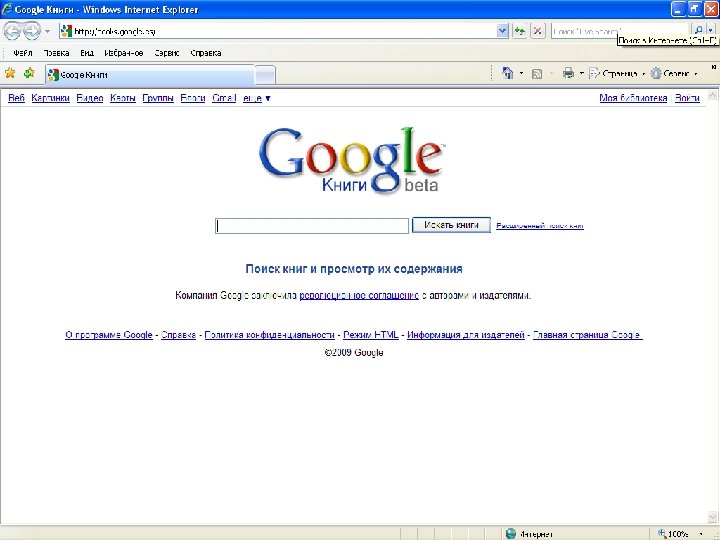Open the Сервис command bar gear menu
This screenshot has height=540, width=720.
pyautogui.click(x=674, y=73)
